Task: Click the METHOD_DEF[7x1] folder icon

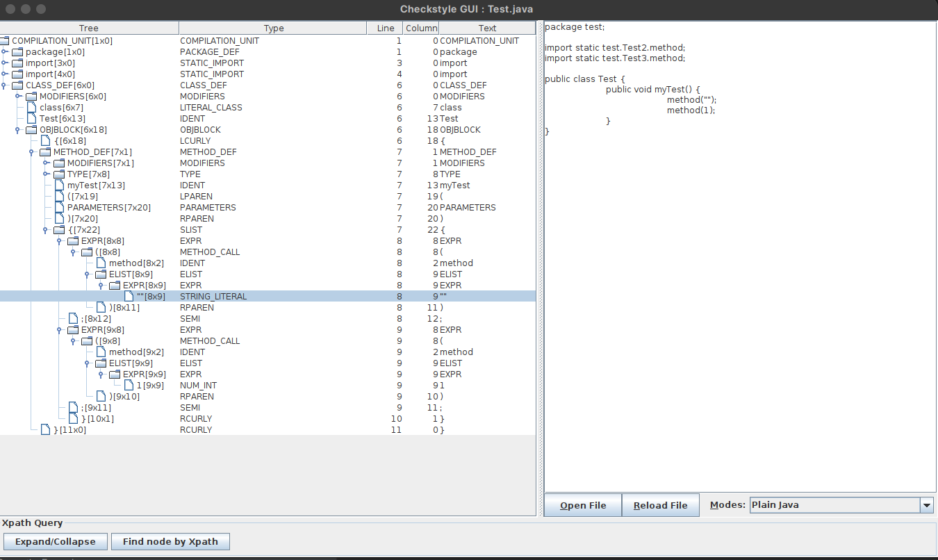Action: coord(44,151)
